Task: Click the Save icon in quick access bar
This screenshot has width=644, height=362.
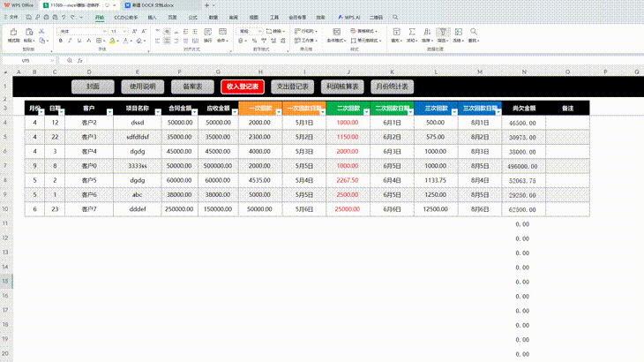Action: click(x=28, y=18)
